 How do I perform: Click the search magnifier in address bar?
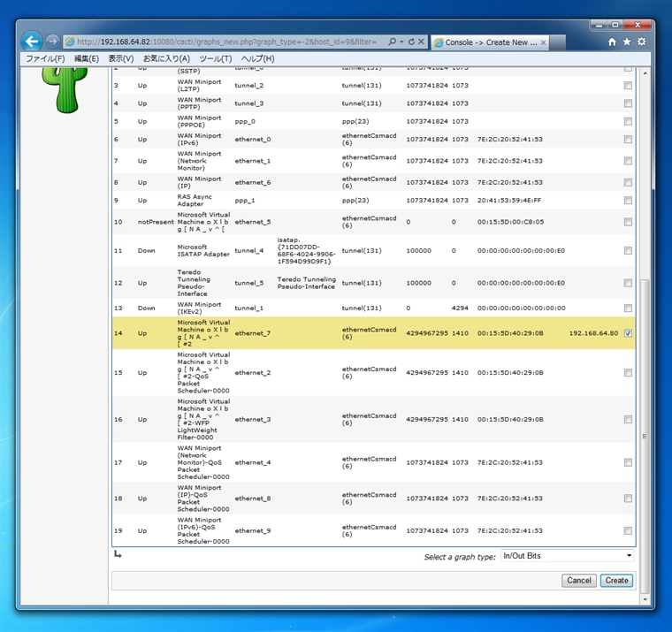(x=392, y=42)
